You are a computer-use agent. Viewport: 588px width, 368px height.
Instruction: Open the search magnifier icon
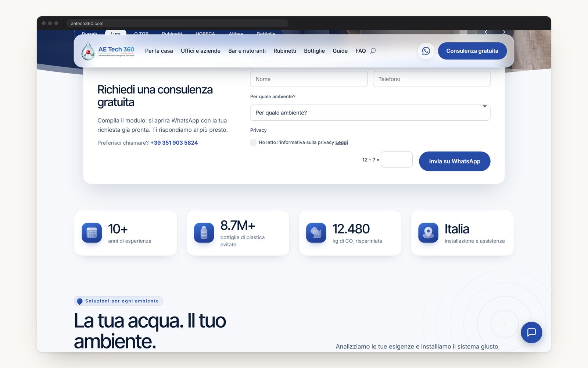tap(373, 51)
